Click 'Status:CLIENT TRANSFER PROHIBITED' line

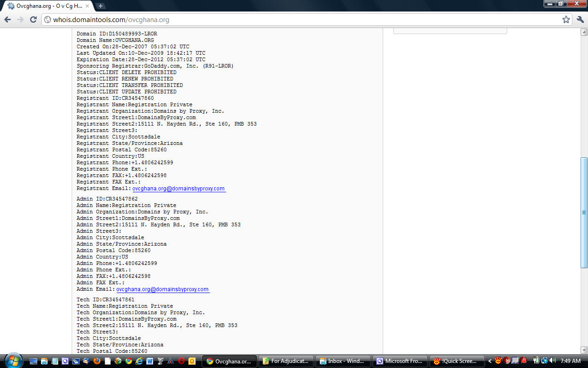130,86
